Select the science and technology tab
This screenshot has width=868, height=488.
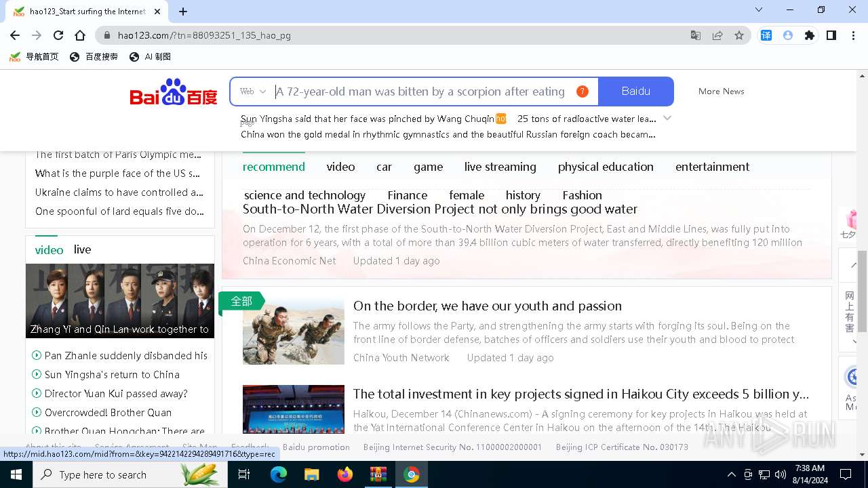pos(304,195)
